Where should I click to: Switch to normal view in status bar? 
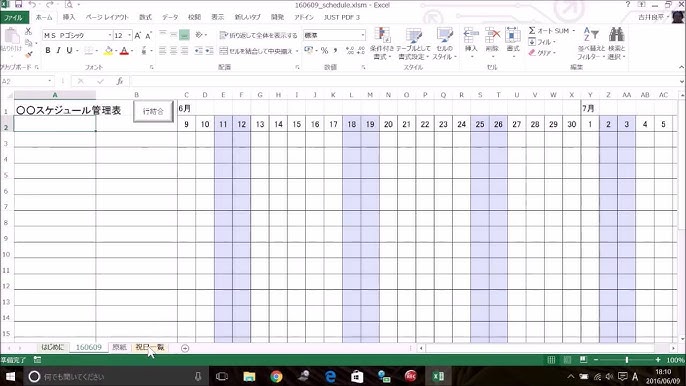click(x=551, y=360)
